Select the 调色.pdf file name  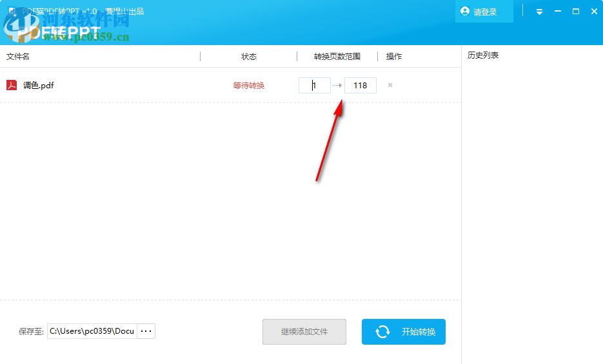click(x=39, y=85)
